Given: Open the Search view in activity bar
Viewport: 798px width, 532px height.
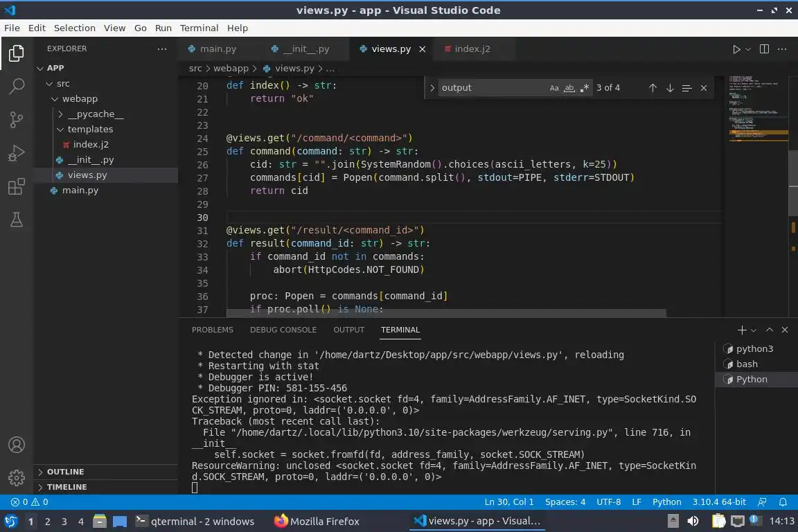Looking at the screenshot, I should point(17,86).
